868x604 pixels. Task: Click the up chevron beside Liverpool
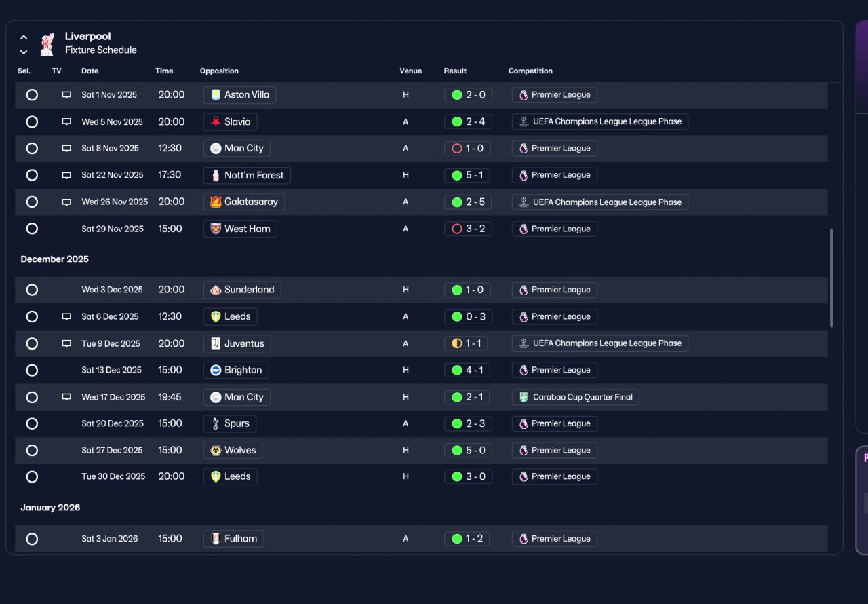click(x=24, y=37)
